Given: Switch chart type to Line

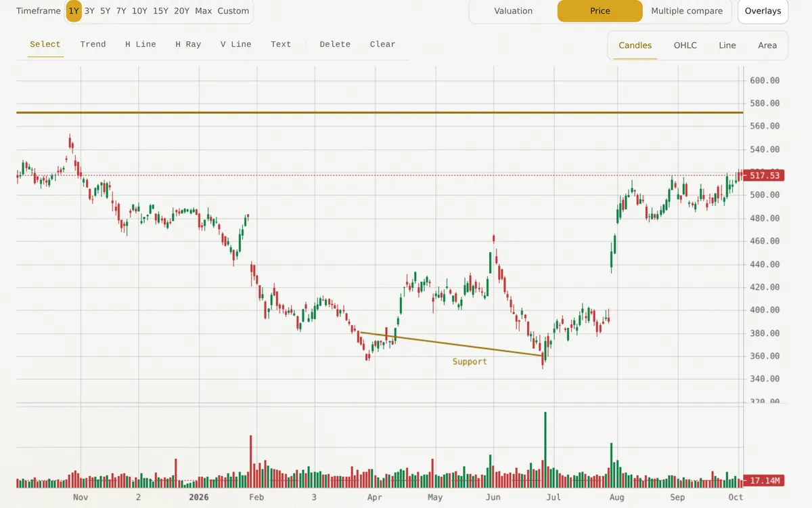Looking at the screenshot, I should [x=727, y=45].
